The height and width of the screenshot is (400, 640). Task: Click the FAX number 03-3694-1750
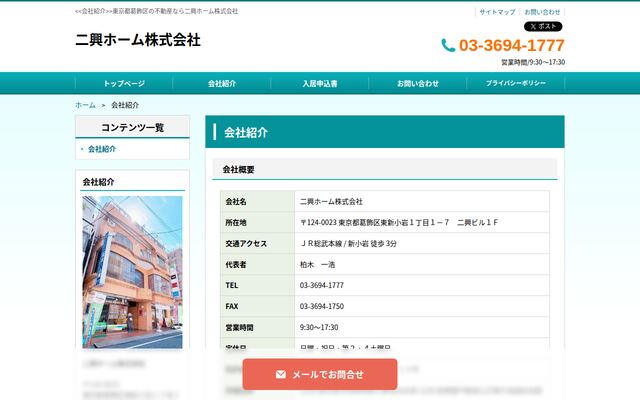pos(322,306)
